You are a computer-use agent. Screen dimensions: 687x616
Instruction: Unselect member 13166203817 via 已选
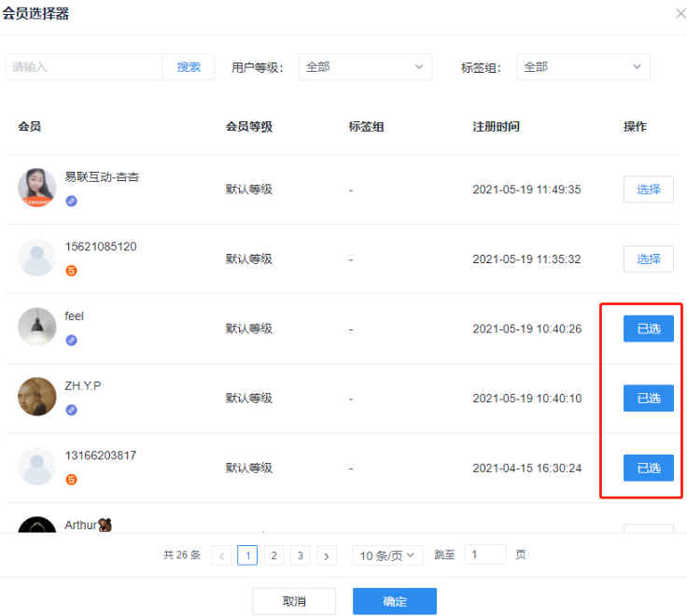pos(648,468)
